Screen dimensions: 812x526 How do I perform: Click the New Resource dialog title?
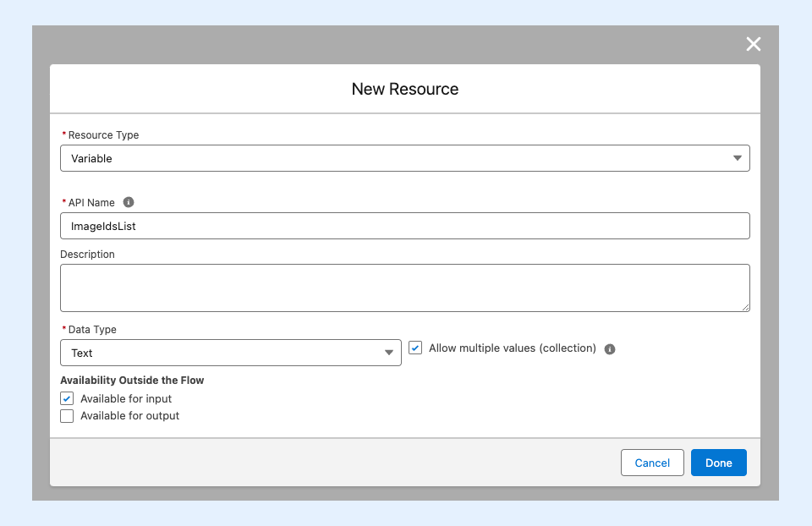[x=405, y=89]
